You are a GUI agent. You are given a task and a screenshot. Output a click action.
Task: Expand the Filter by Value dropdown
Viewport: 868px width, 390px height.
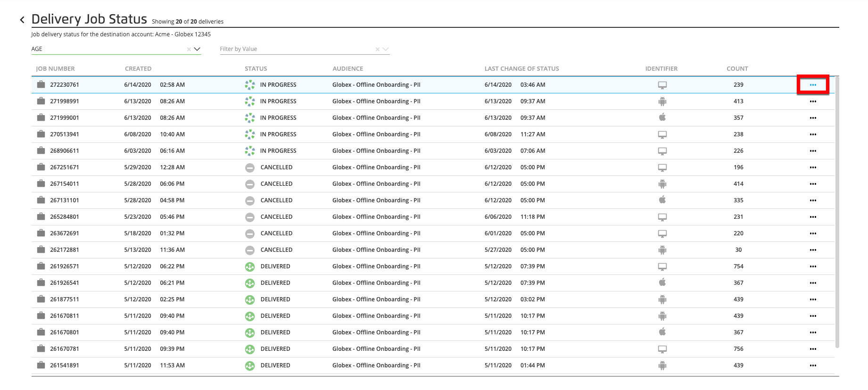click(x=386, y=49)
